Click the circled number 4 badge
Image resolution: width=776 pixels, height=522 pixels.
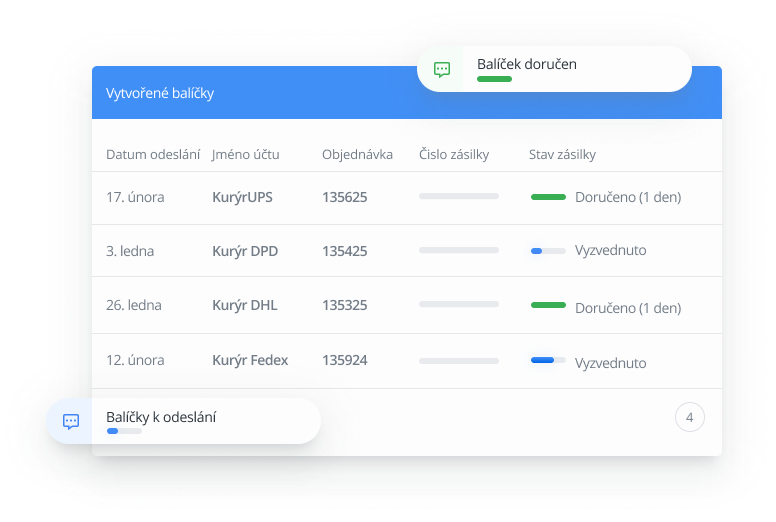689,417
